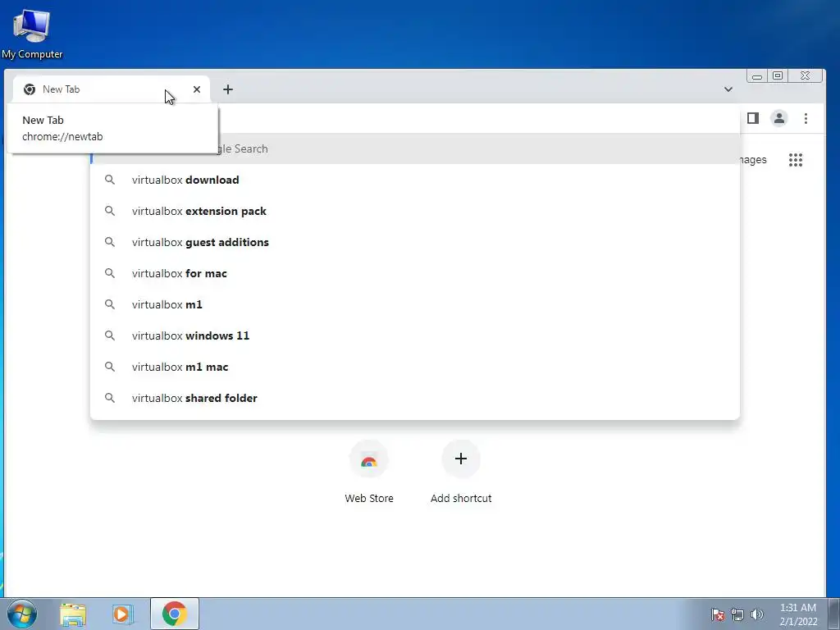Choose suggestion virtualbox download
The image size is (840, 630).
pos(415,180)
